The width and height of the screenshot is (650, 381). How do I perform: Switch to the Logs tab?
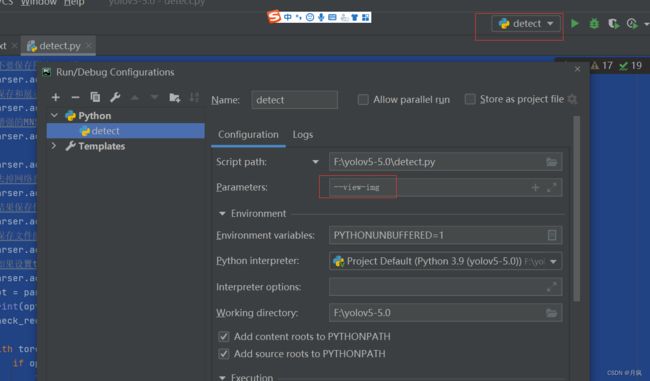(x=303, y=135)
